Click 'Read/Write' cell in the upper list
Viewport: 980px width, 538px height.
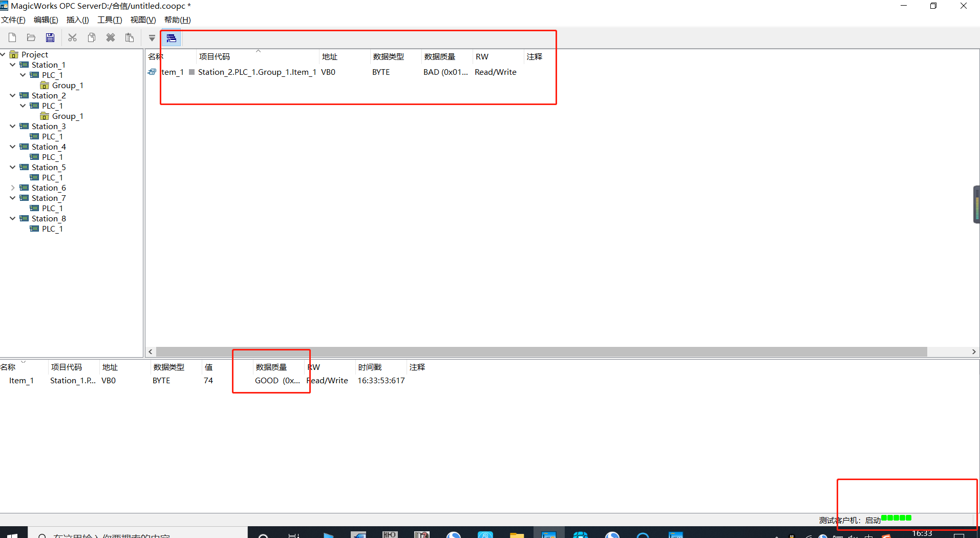click(496, 72)
